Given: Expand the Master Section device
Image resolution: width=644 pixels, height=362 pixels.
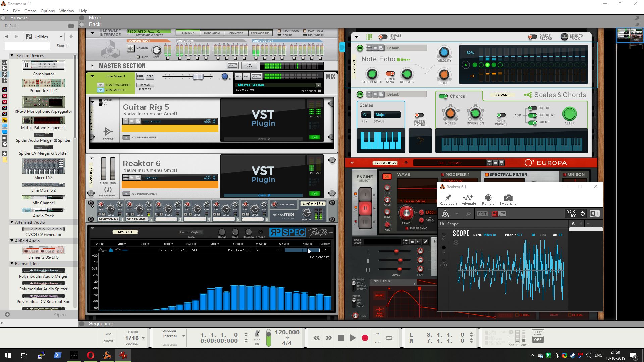Looking at the screenshot, I should (x=92, y=66).
